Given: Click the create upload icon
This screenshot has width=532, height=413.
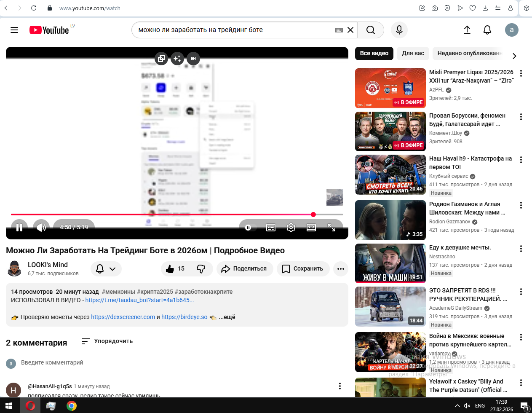Looking at the screenshot, I should coord(467,30).
